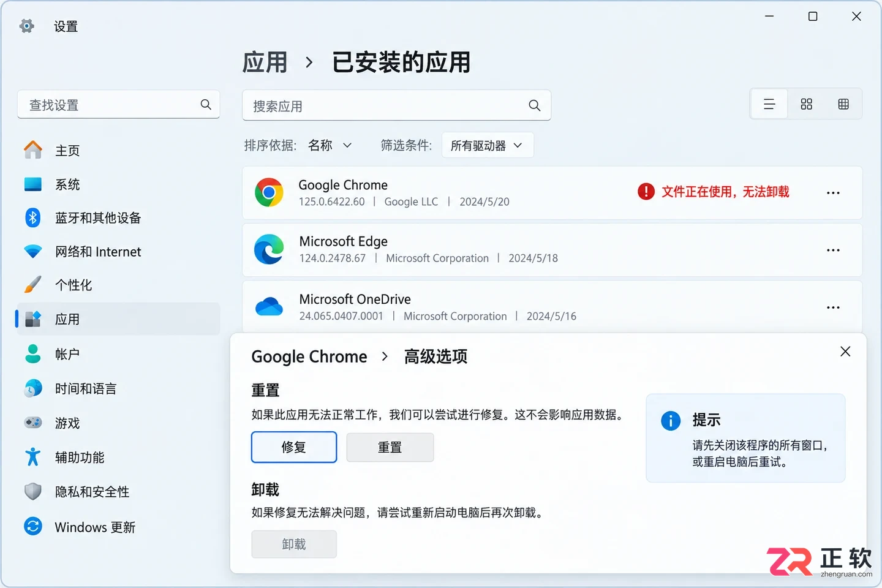Click OneDrive version 24.065.0407.0001 text
Image resolution: width=882 pixels, height=588 pixels.
point(341,316)
